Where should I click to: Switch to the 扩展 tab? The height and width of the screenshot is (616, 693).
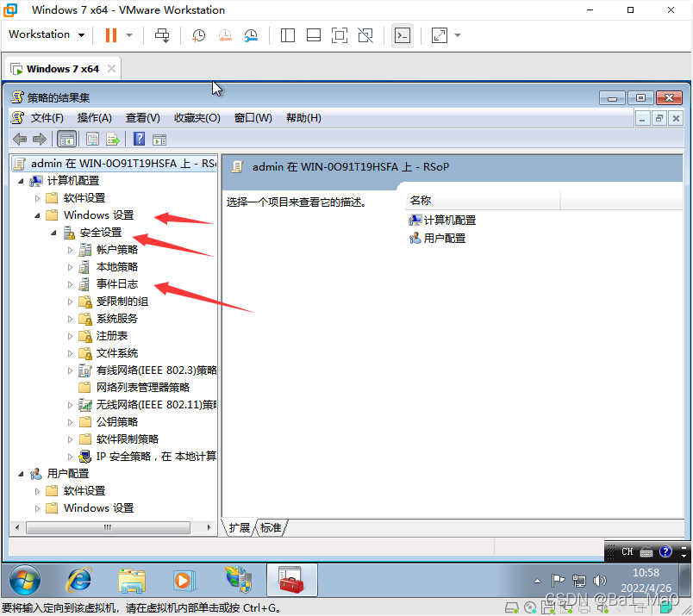point(239,527)
